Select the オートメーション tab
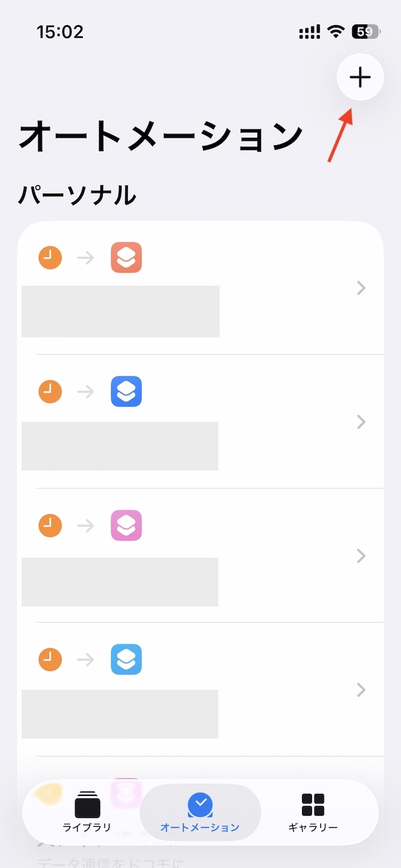 (200, 812)
